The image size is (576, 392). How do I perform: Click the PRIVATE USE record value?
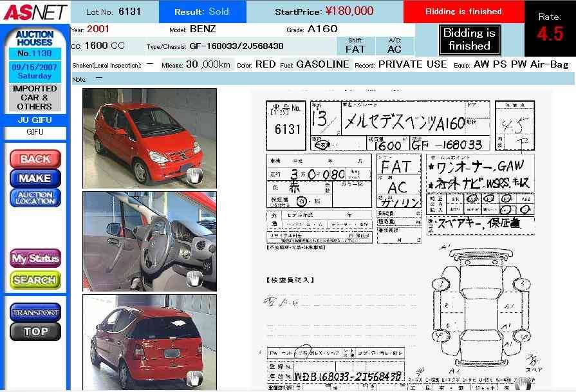412,64
